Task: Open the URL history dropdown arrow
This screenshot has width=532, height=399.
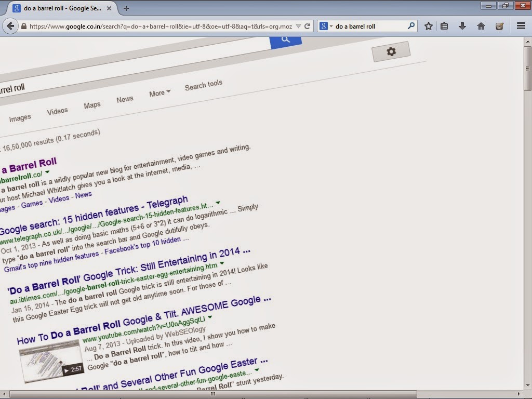Action: [298, 26]
